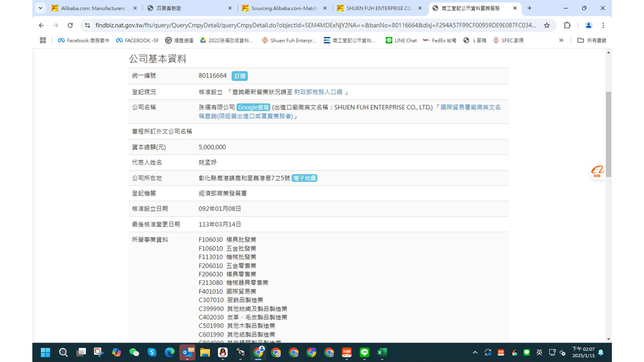Click the page vertical scrollbar thumb
This screenshot has width=644, height=362.
[609, 134]
